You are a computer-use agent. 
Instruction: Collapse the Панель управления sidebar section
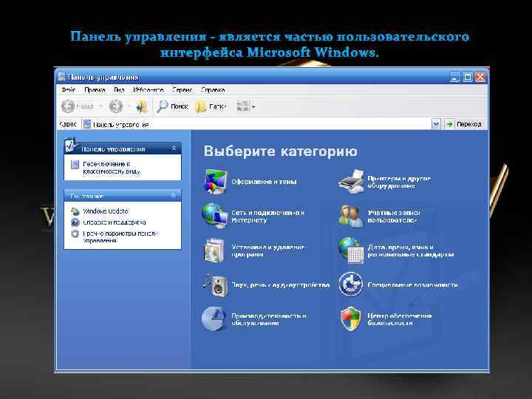point(174,149)
